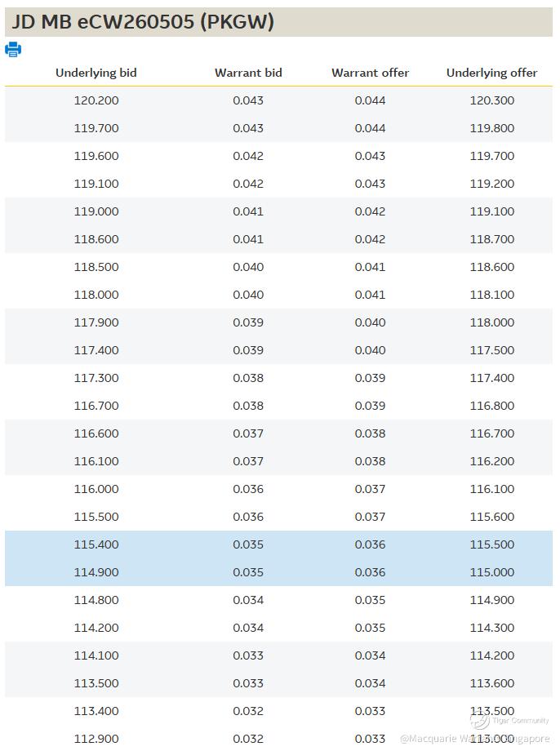Click underlying bid value 112.900
This screenshot has width=560, height=751.
[96, 739]
